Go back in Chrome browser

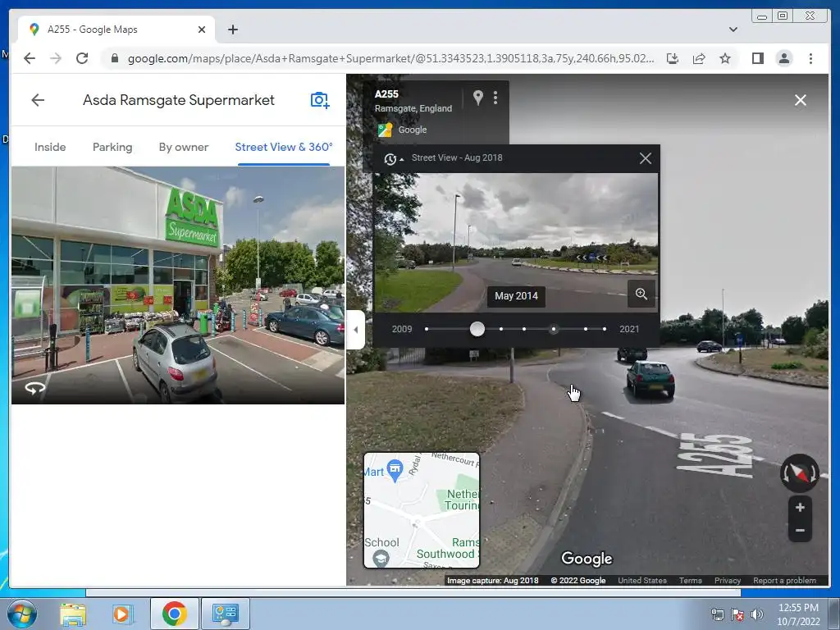point(30,58)
